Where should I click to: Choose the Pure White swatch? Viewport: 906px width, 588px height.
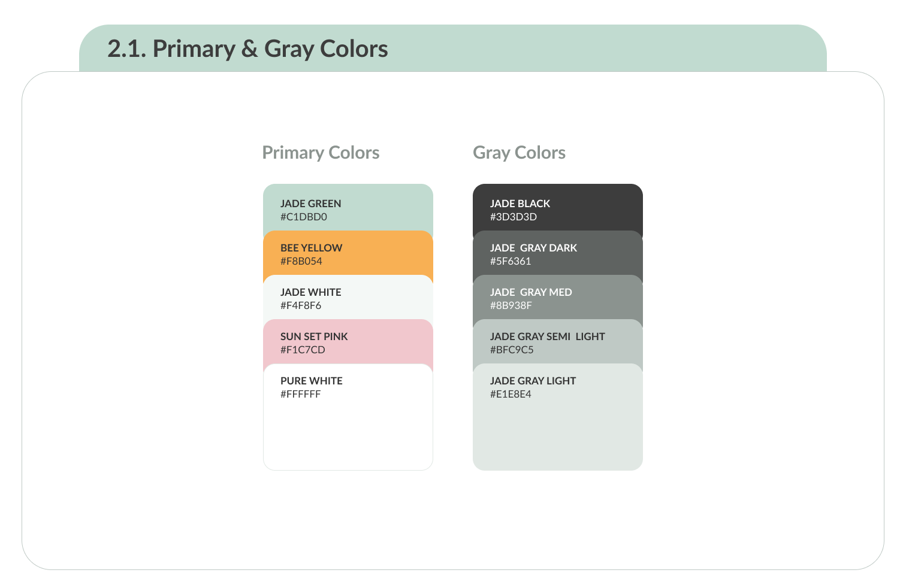pyautogui.click(x=348, y=417)
